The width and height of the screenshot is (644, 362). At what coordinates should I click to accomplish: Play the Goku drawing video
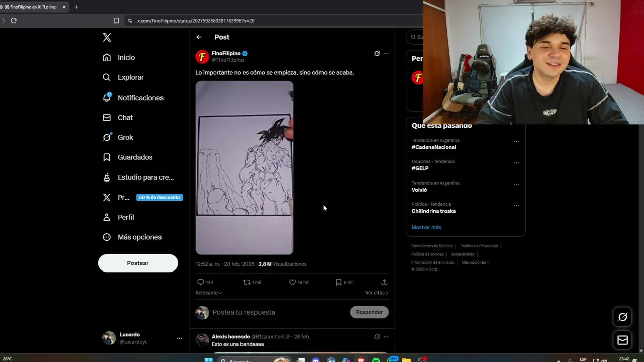tap(245, 168)
